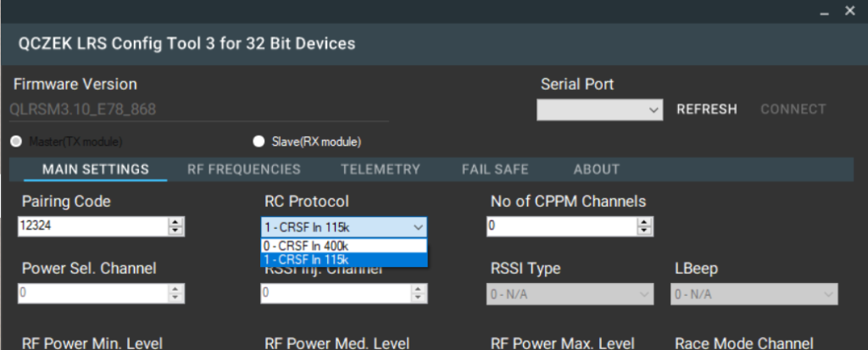Viewport: 868px width, 350px height.
Task: Click inside the Pairing Code field
Action: point(93,226)
